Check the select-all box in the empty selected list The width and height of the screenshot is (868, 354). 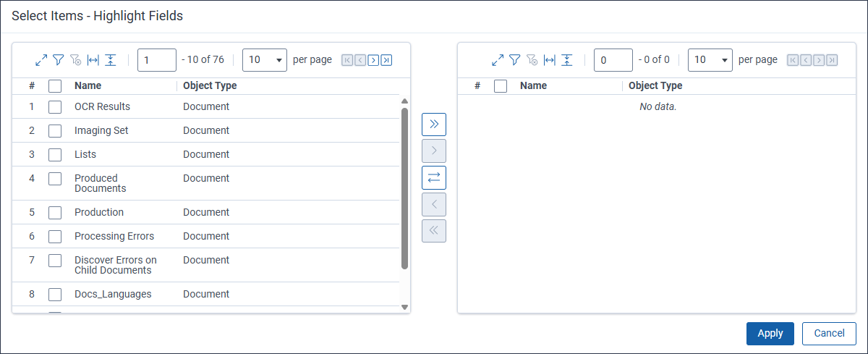point(501,86)
